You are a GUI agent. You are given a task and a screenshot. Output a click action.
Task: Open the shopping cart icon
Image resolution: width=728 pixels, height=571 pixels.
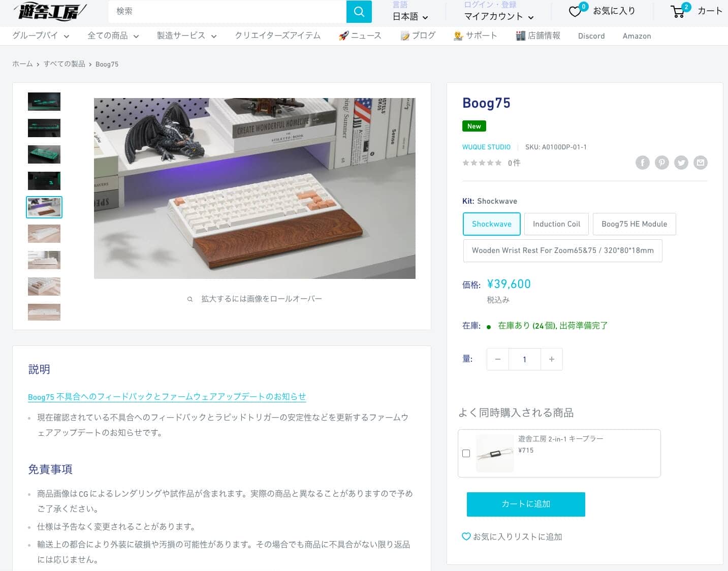[678, 11]
